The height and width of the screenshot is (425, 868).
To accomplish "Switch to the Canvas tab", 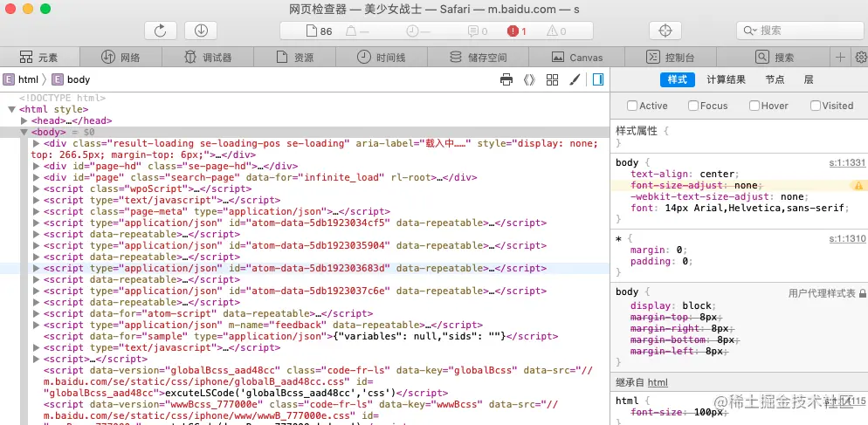I will [577, 57].
